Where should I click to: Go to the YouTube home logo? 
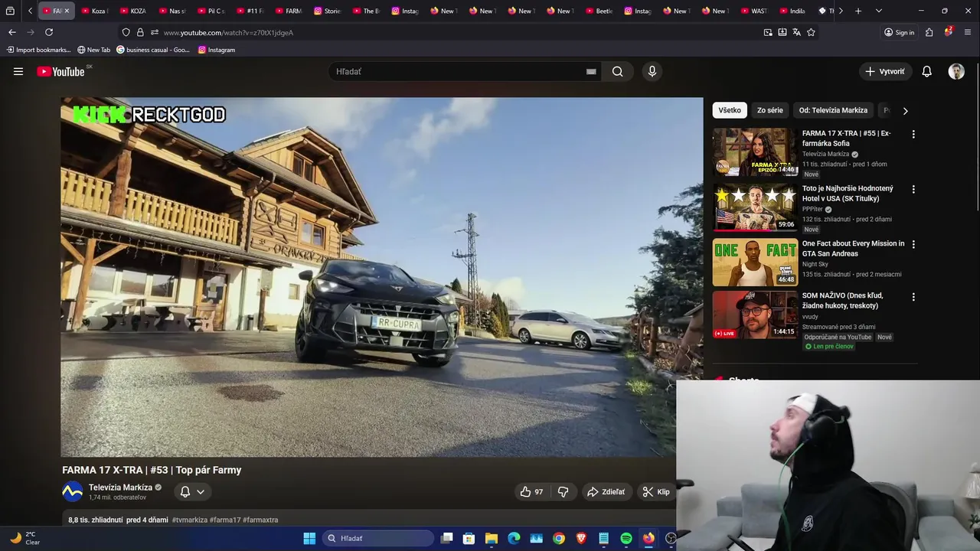pyautogui.click(x=60, y=71)
